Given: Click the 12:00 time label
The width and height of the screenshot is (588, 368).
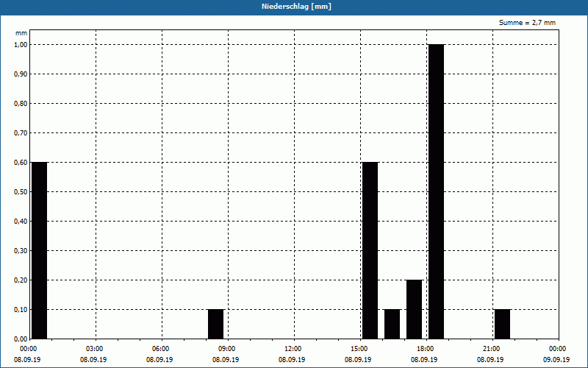Looking at the screenshot, I should pyautogui.click(x=293, y=349).
